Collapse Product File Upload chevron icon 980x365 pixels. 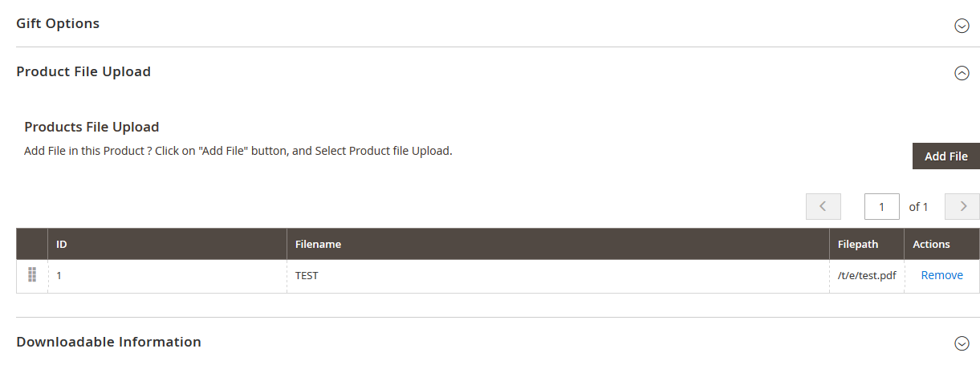[962, 73]
